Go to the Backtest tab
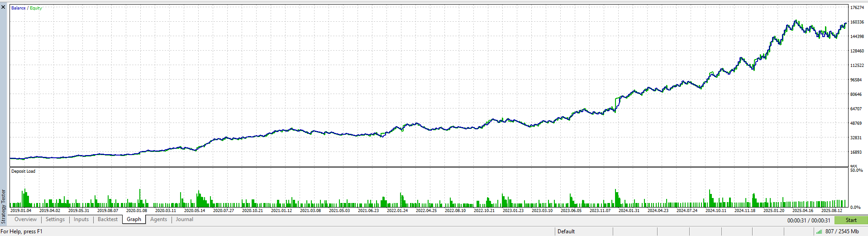The width and height of the screenshot is (868, 236). coord(107,220)
